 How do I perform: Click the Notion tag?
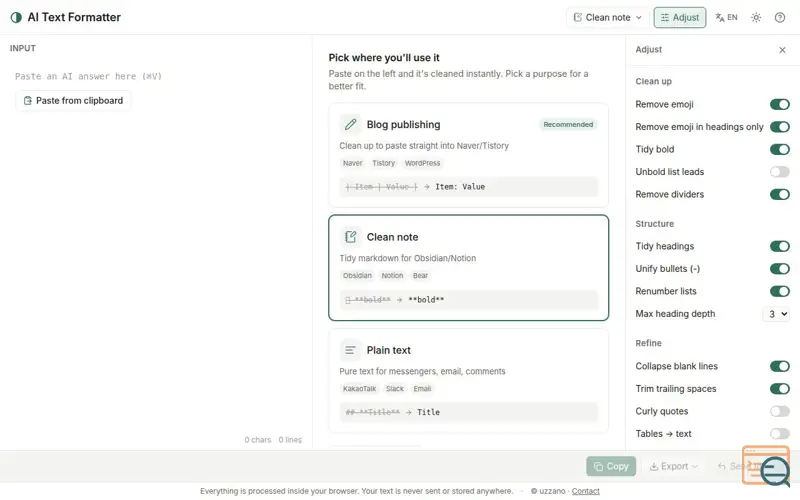click(x=392, y=276)
